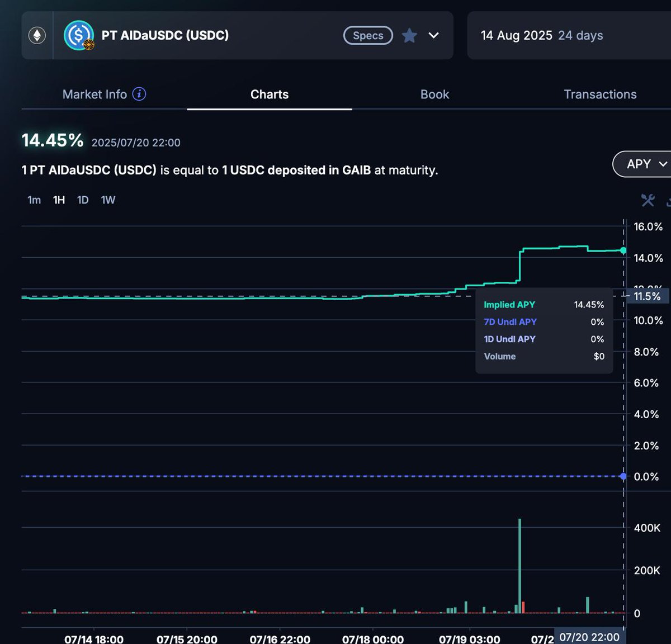The image size is (671, 644).
Task: Click the PT AIDaUSDC token logo
Action: [78, 35]
